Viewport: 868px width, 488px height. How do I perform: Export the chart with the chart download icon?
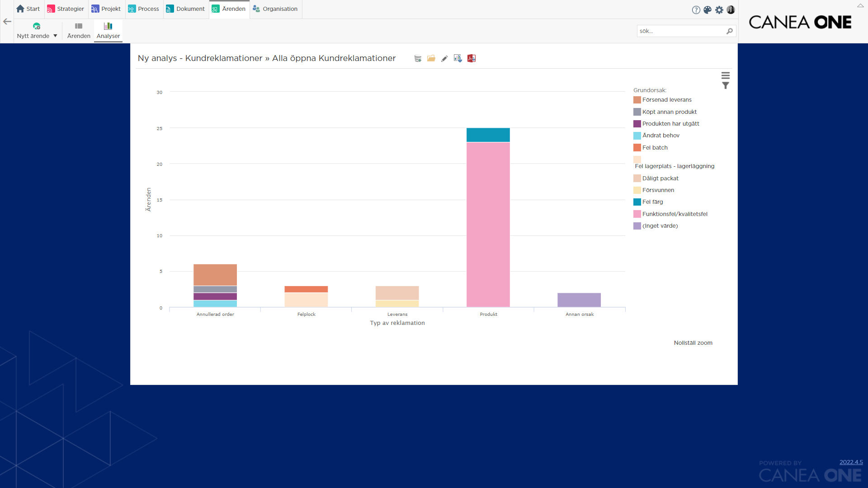(458, 58)
